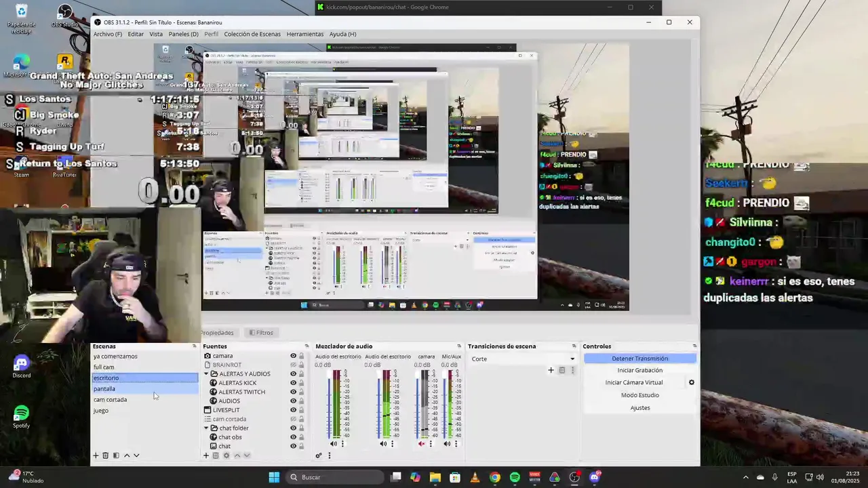
Task: Unlock the AUDIOS source lock icon
Action: coord(301,401)
